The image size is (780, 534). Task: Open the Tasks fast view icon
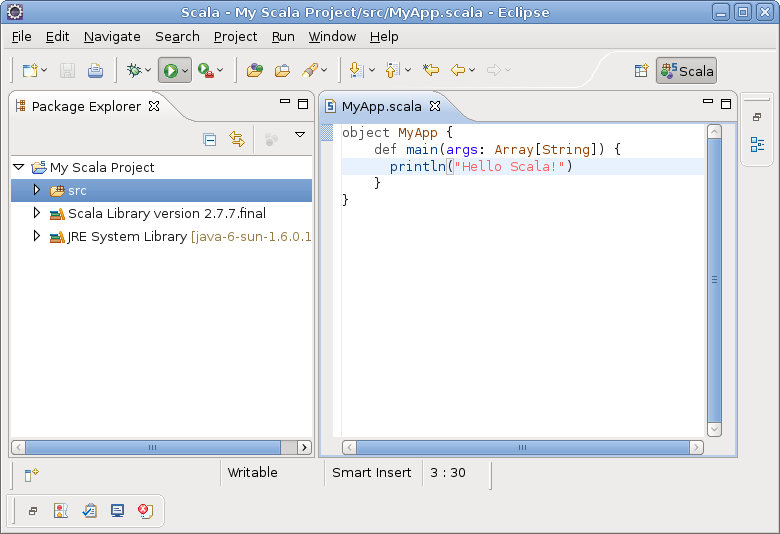tap(89, 510)
